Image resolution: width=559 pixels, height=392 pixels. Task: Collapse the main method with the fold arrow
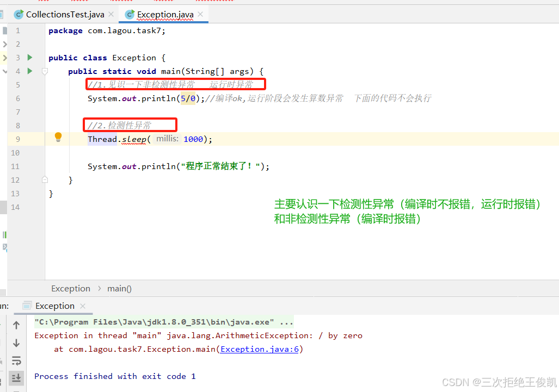point(45,71)
